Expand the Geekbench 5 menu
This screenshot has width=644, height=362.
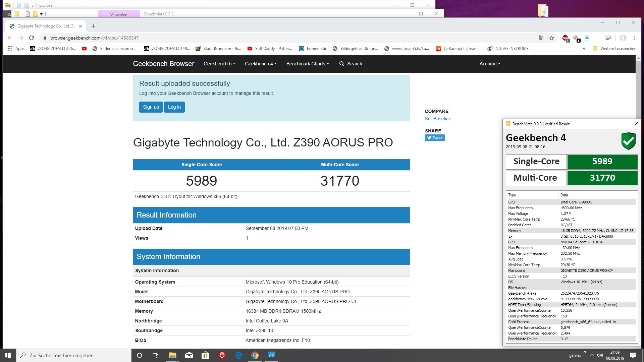coord(219,64)
